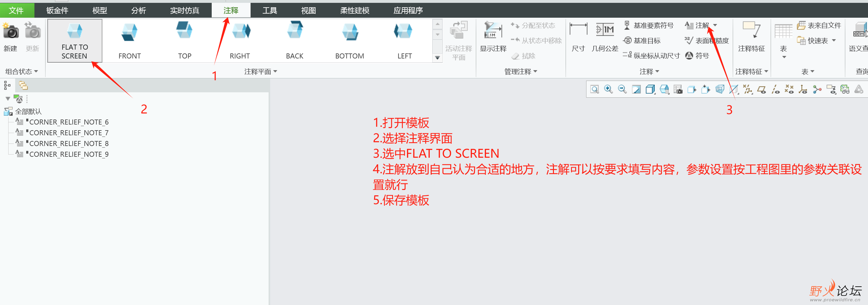Screen dimensions: 868x305
Task: Select the FLAT TO SCREEN annotation plane
Action: [75, 41]
